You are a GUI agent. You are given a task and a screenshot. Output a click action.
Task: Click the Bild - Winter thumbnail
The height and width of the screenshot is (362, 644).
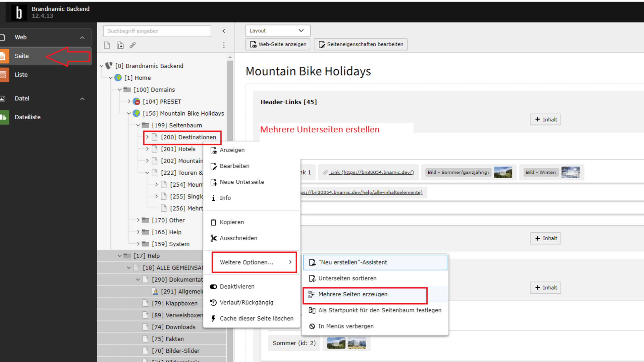coord(570,172)
